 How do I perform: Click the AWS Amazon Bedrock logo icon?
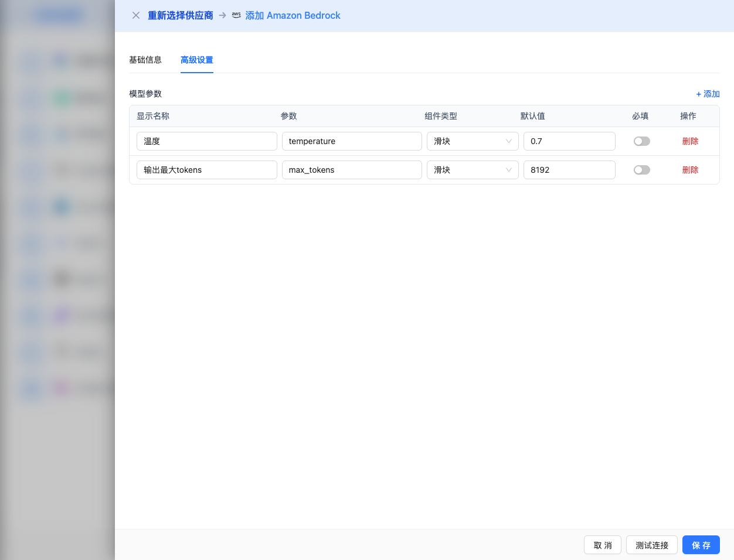click(236, 15)
